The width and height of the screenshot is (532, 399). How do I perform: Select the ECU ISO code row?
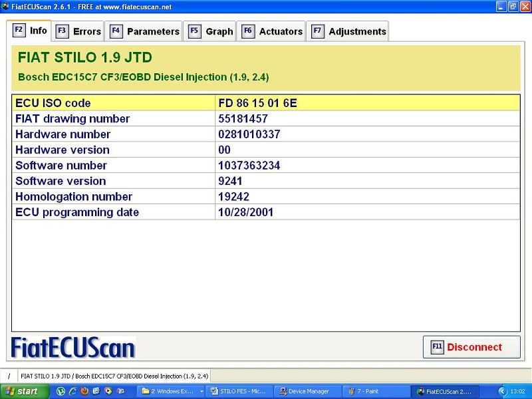[x=266, y=103]
